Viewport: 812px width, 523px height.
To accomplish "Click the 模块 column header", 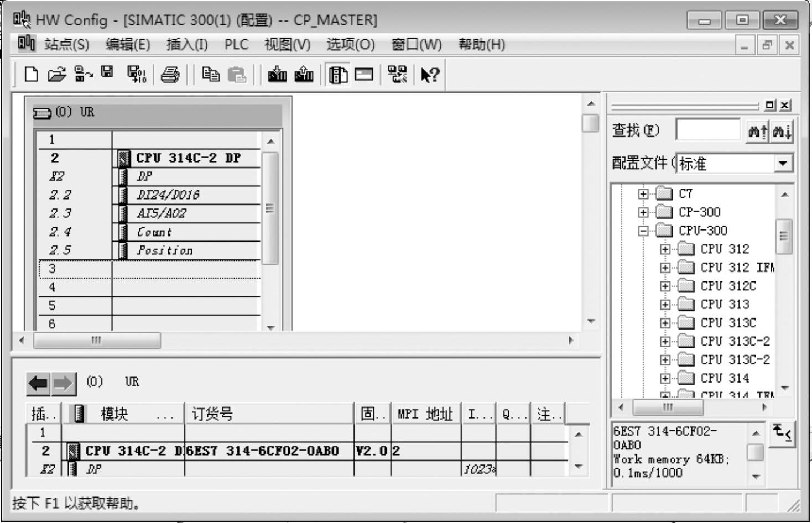I will click(123, 414).
